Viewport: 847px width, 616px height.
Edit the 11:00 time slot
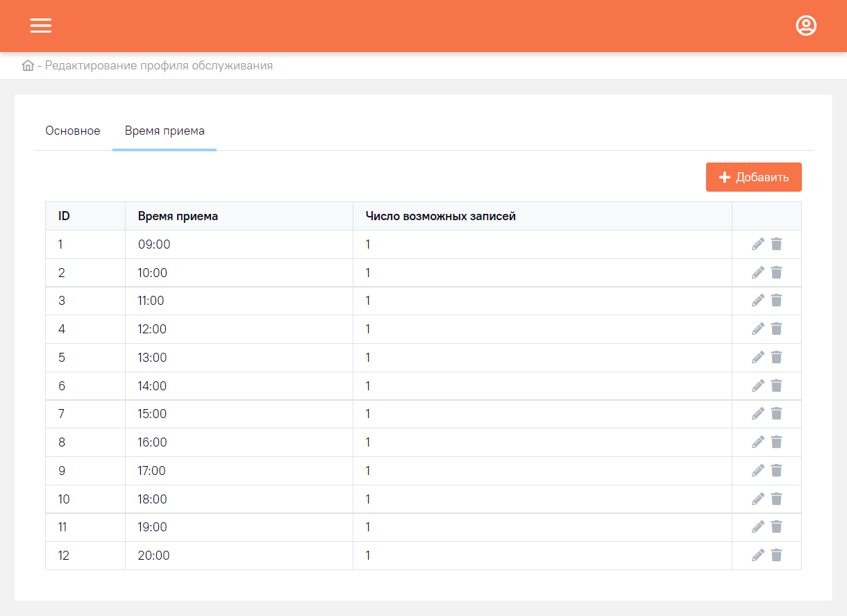pyautogui.click(x=758, y=301)
